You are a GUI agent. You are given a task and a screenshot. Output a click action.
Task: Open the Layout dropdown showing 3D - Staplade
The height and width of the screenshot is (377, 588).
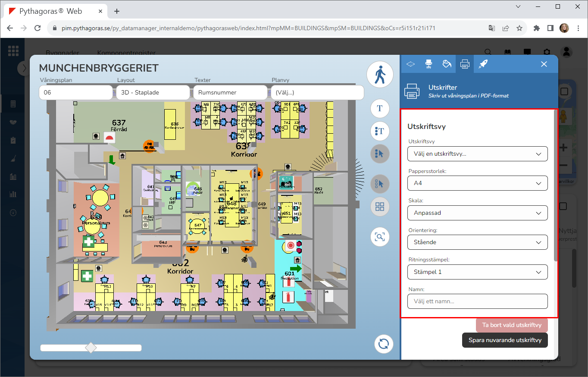click(153, 92)
